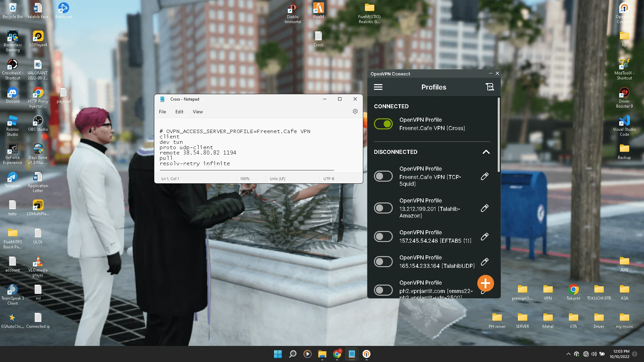This screenshot has width=644, height=362.
Task: Click the 100% zoom level in Notepad status bar
Action: (x=245, y=179)
